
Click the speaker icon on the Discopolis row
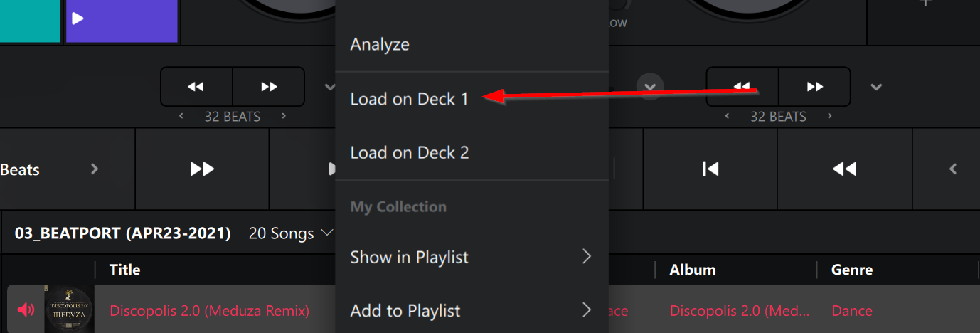pos(26,310)
